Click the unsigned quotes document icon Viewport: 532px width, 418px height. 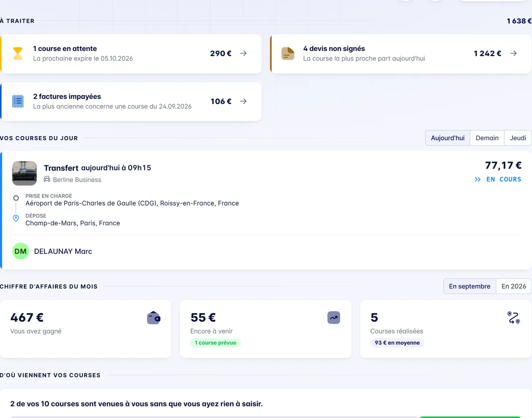tap(288, 54)
